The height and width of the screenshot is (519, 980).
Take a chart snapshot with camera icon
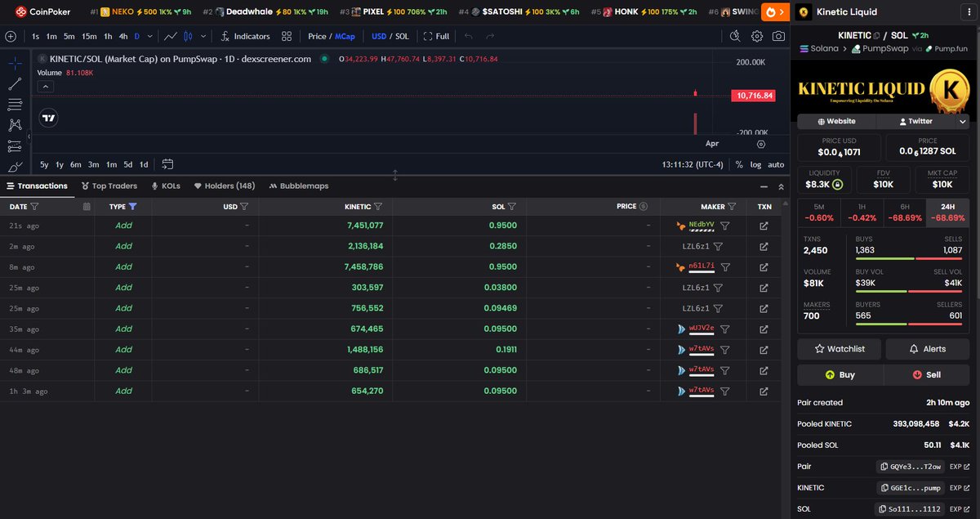[x=779, y=36]
